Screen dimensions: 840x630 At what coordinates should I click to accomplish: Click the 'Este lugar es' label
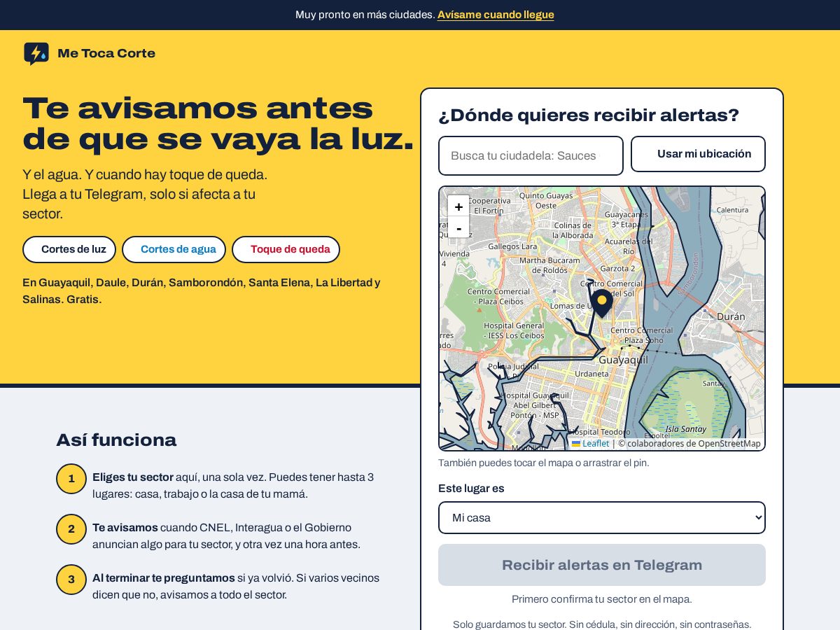pos(471,489)
